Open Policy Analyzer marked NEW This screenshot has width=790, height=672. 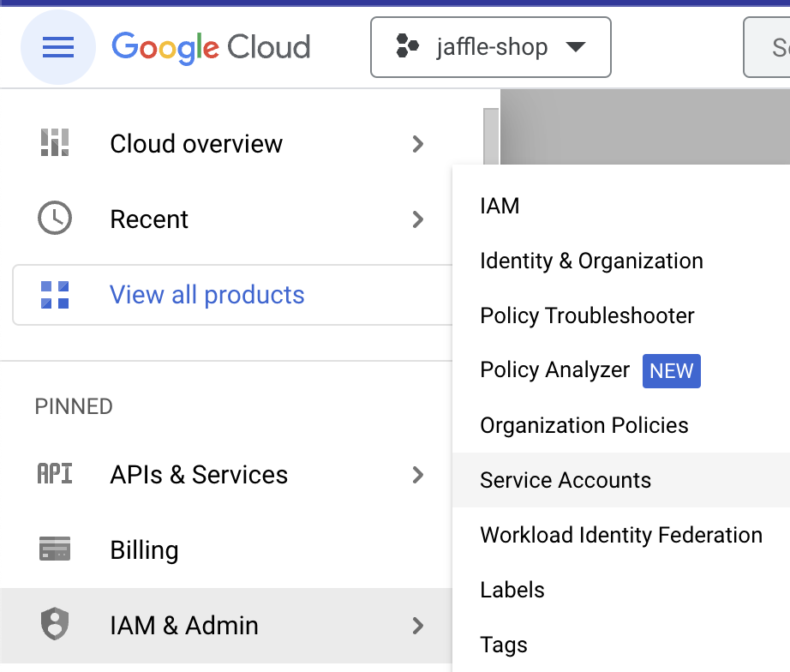tap(555, 370)
